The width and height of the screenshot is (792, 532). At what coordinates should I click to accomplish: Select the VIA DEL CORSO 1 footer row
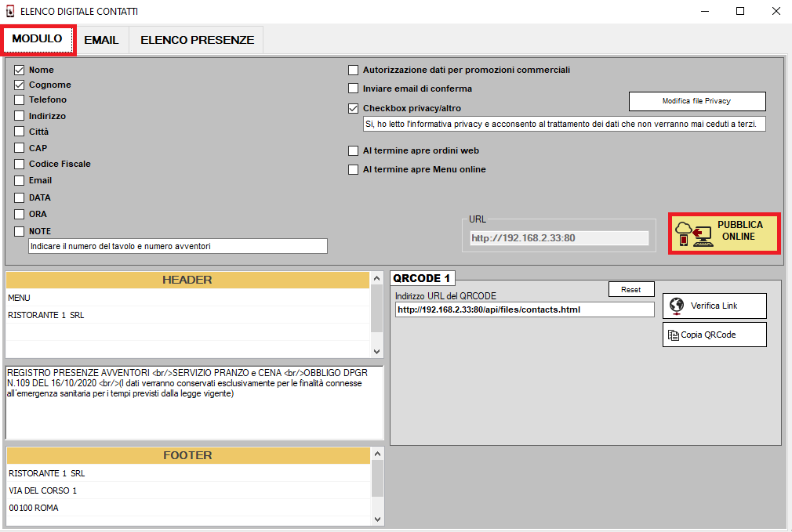coord(188,490)
